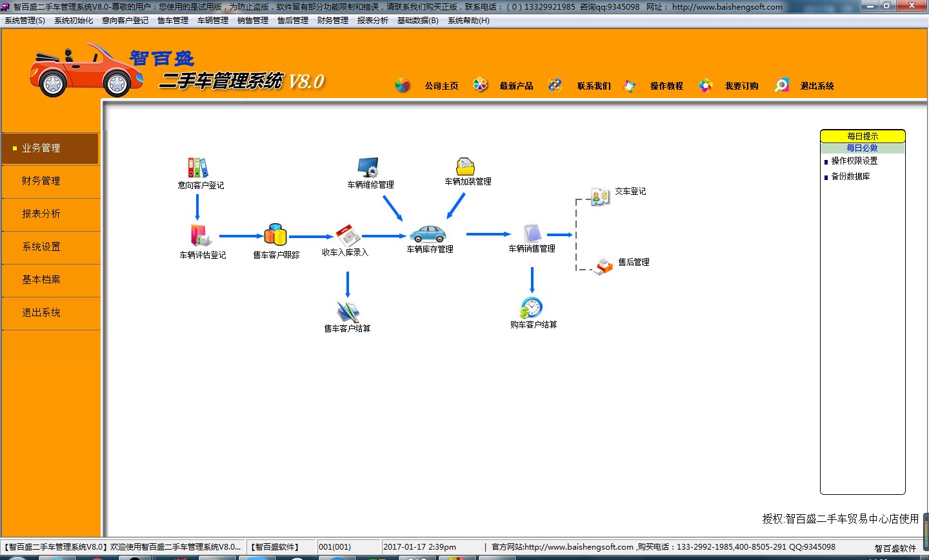
Task: Open the 系统管理(S) menu
Action: click(21, 20)
